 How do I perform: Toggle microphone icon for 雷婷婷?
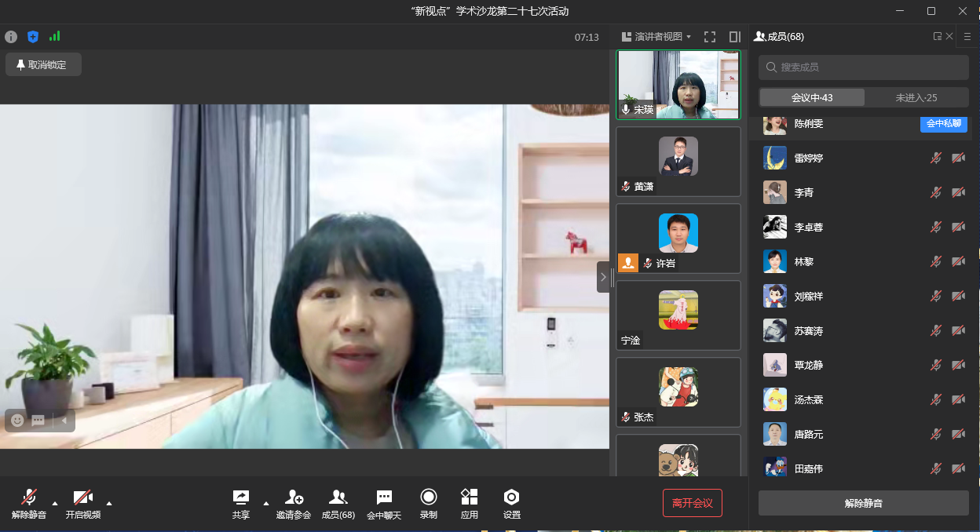(x=936, y=159)
